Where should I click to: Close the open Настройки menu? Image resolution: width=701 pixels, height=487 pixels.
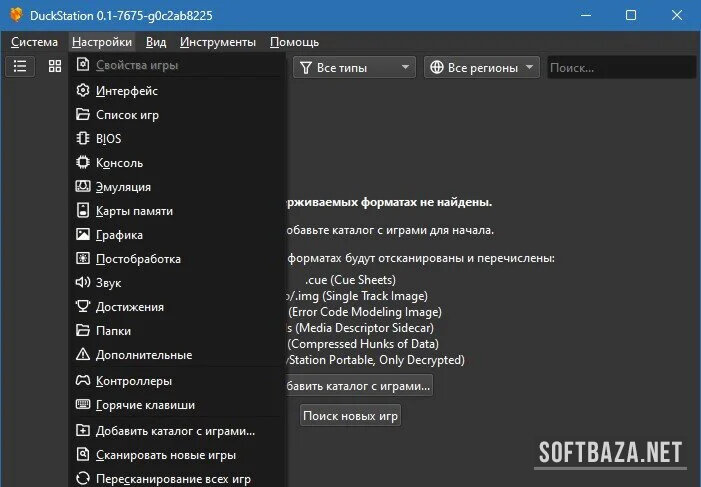(102, 42)
